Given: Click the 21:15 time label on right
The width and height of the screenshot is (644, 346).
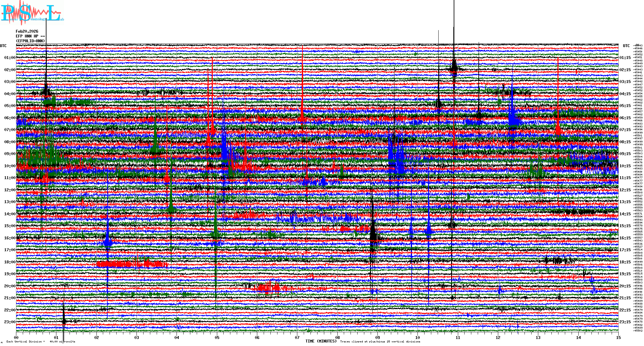Looking at the screenshot, I should click(x=625, y=298).
